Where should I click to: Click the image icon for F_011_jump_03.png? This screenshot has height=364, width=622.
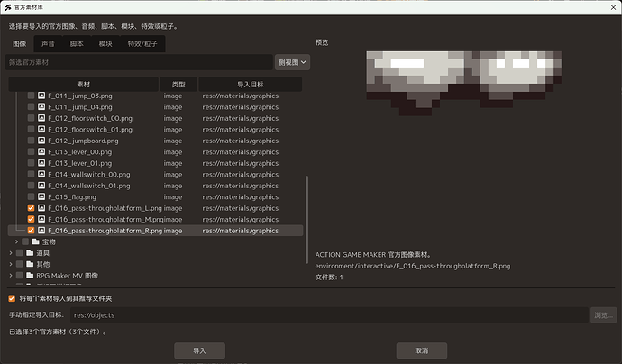(x=41, y=96)
